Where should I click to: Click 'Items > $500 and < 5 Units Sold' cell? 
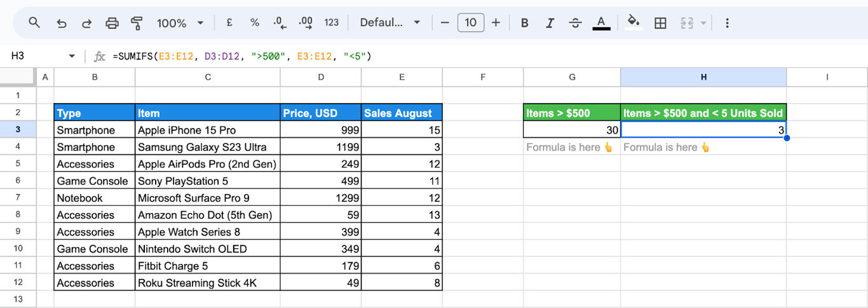pyautogui.click(x=703, y=113)
